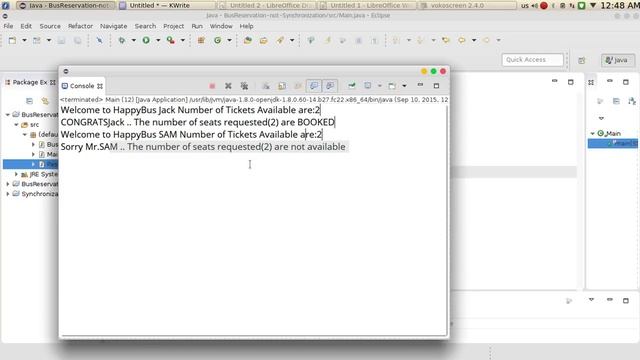Click the volume speaker tray icon
This screenshot has height=360, width=640.
[x=535, y=6]
